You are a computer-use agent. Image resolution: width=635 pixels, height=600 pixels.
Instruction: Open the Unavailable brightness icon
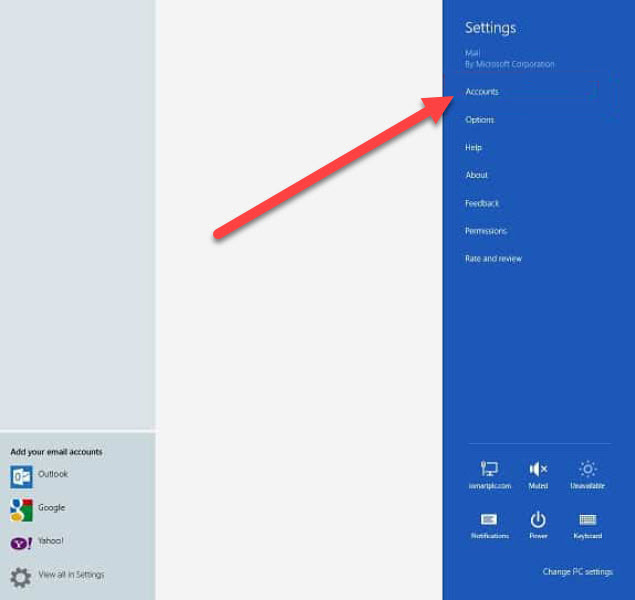[587, 469]
